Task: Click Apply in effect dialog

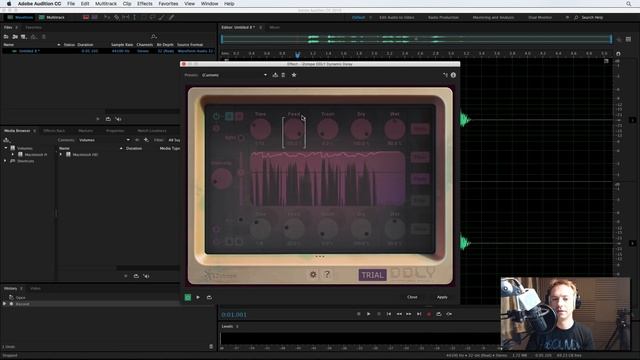Action: coord(442,297)
